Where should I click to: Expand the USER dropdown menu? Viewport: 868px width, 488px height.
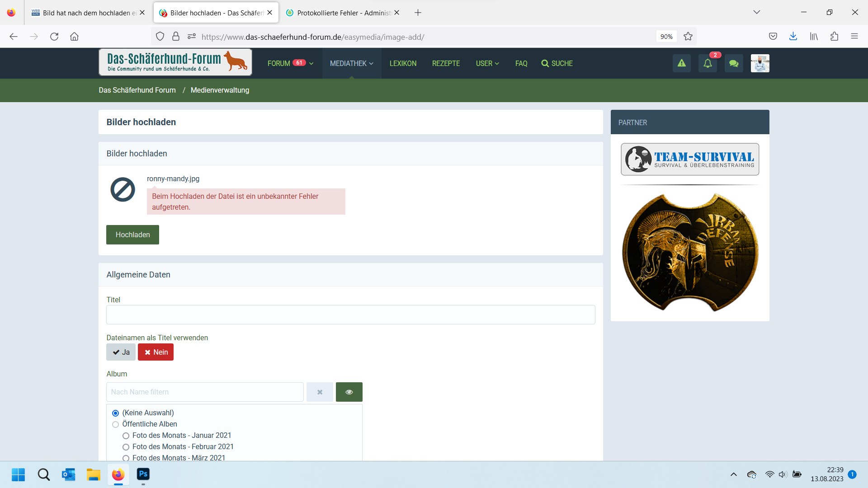coord(487,63)
